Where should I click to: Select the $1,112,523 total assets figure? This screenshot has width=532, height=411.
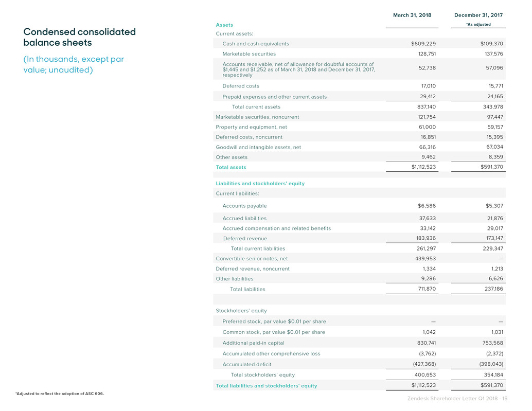click(x=420, y=167)
